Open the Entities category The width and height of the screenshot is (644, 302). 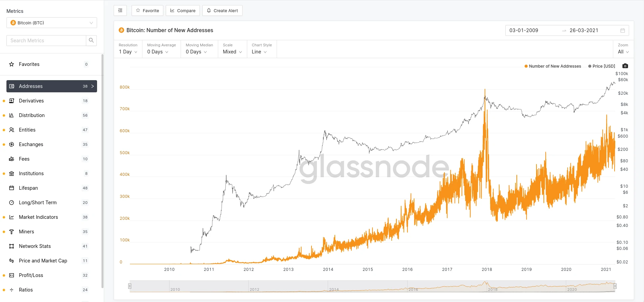tap(52, 130)
